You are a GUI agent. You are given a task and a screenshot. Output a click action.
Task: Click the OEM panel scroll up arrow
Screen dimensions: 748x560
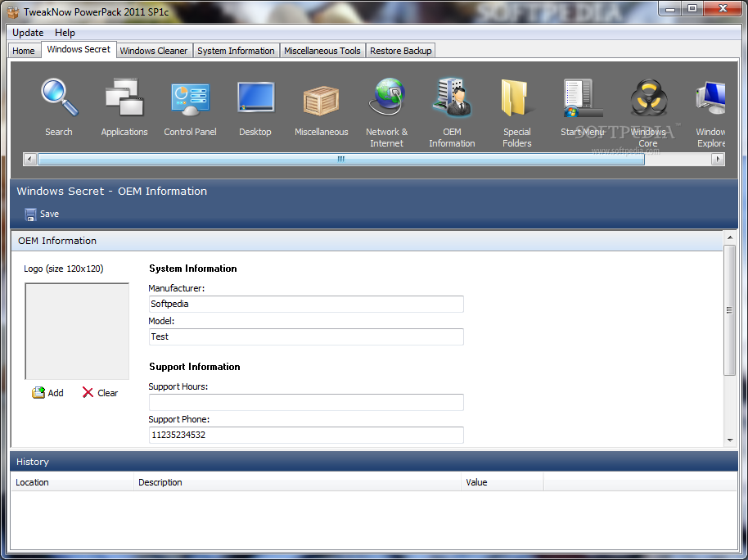tap(730, 237)
